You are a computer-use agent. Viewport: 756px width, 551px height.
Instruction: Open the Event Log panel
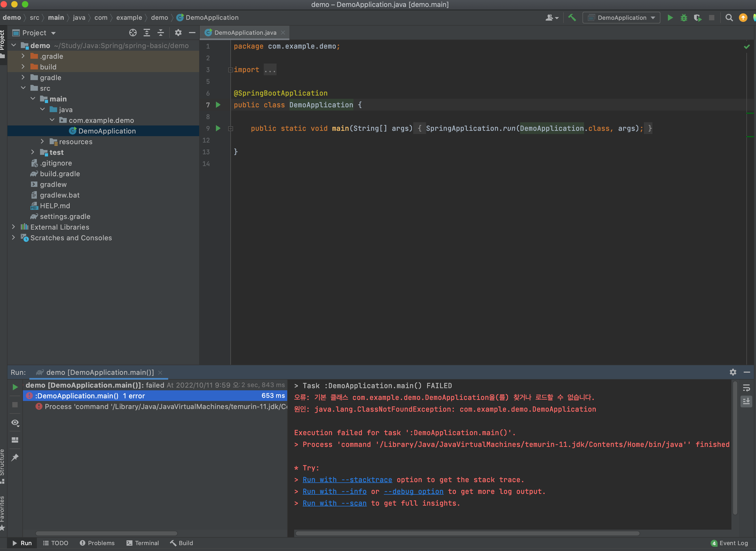point(729,543)
